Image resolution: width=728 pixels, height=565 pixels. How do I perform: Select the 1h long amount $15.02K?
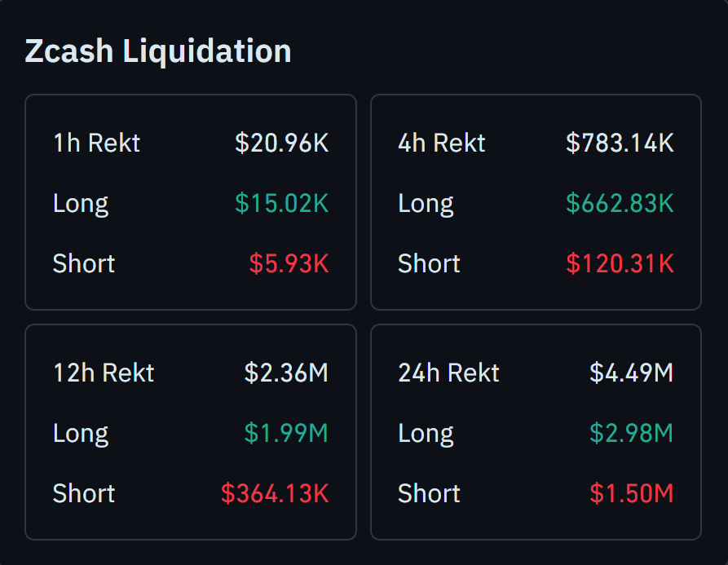tap(281, 204)
